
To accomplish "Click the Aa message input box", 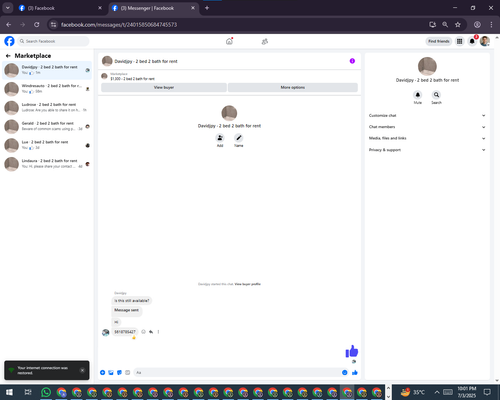I will tap(237, 372).
